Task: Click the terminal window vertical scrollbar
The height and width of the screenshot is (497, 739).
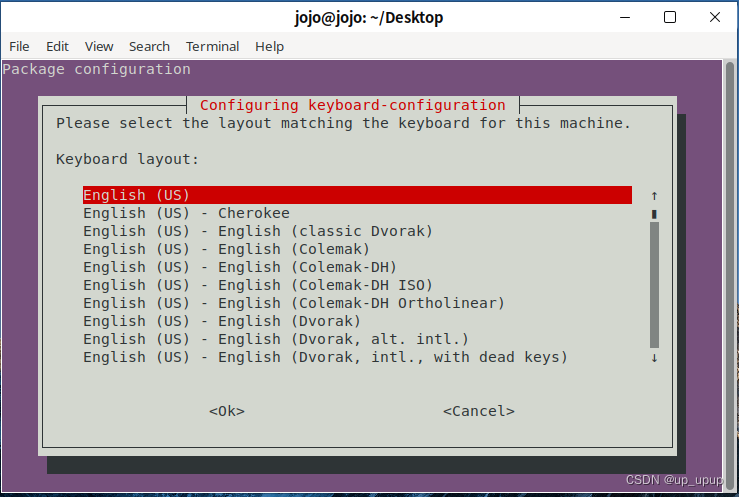Action: (730, 276)
